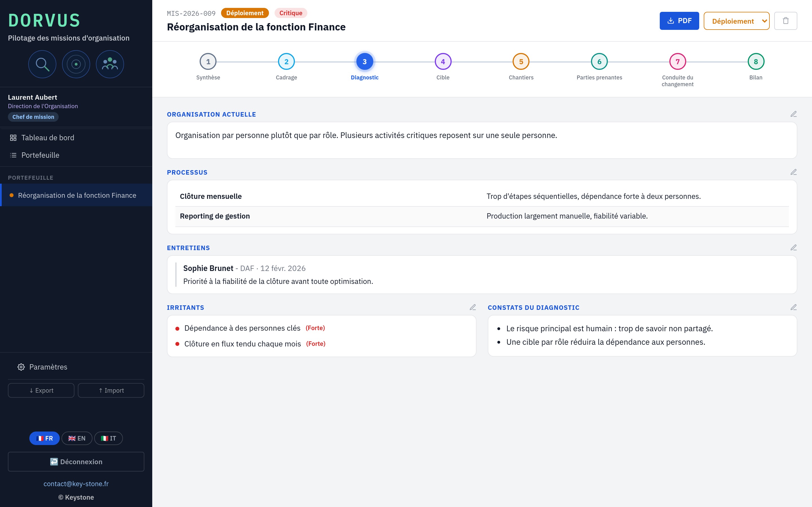Screen dimensions: 812x507
Task: Edit the Irritants list with pencil icon
Action: pyautogui.click(x=473, y=307)
